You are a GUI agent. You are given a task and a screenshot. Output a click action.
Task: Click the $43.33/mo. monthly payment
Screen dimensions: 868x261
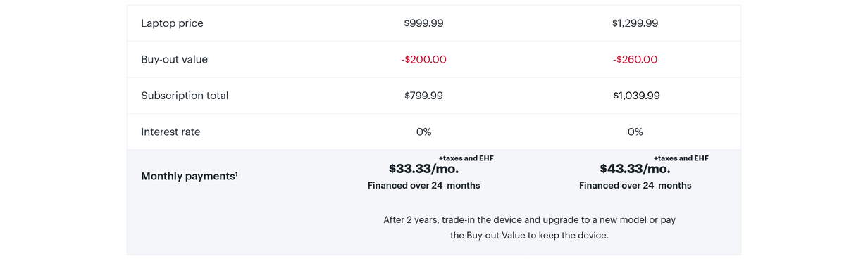pyautogui.click(x=635, y=169)
